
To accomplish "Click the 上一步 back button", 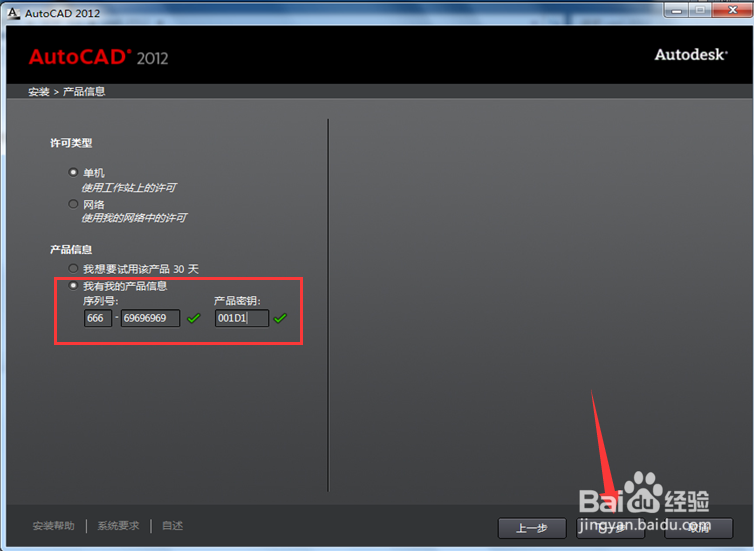I will (x=532, y=528).
